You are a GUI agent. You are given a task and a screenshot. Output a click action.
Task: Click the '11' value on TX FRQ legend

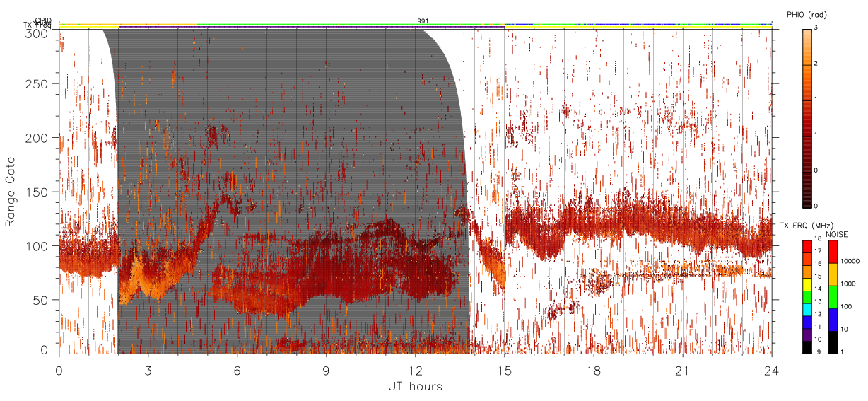pos(818,327)
